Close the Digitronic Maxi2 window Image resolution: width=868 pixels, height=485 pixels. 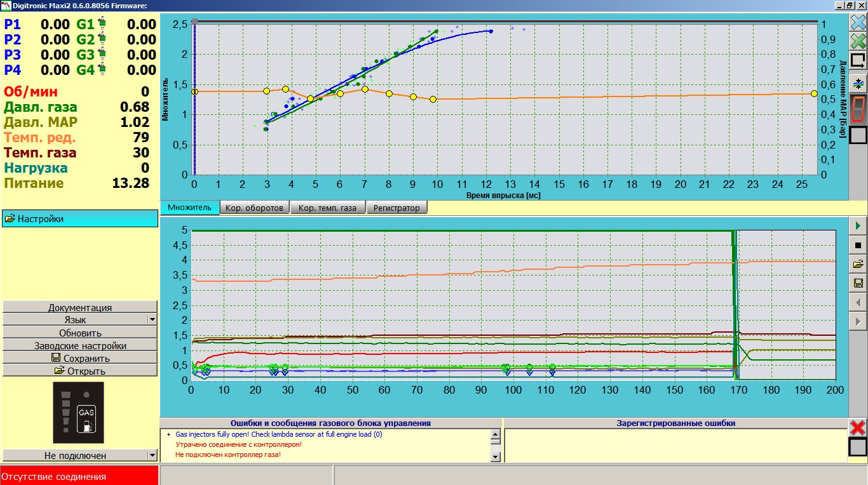pyautogui.click(x=861, y=5)
